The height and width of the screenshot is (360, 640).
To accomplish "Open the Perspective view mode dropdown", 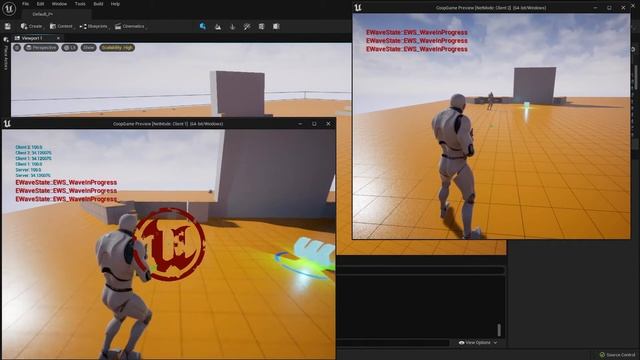I will coord(41,48).
